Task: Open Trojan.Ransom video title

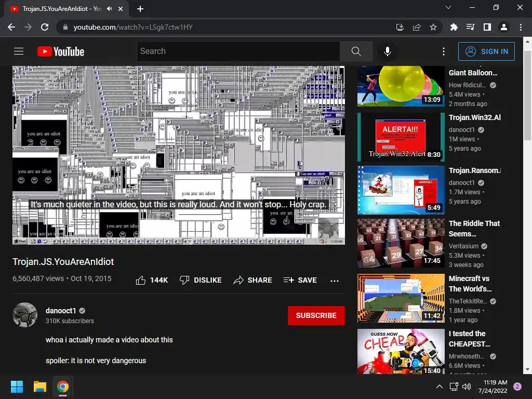Action: pyautogui.click(x=475, y=170)
